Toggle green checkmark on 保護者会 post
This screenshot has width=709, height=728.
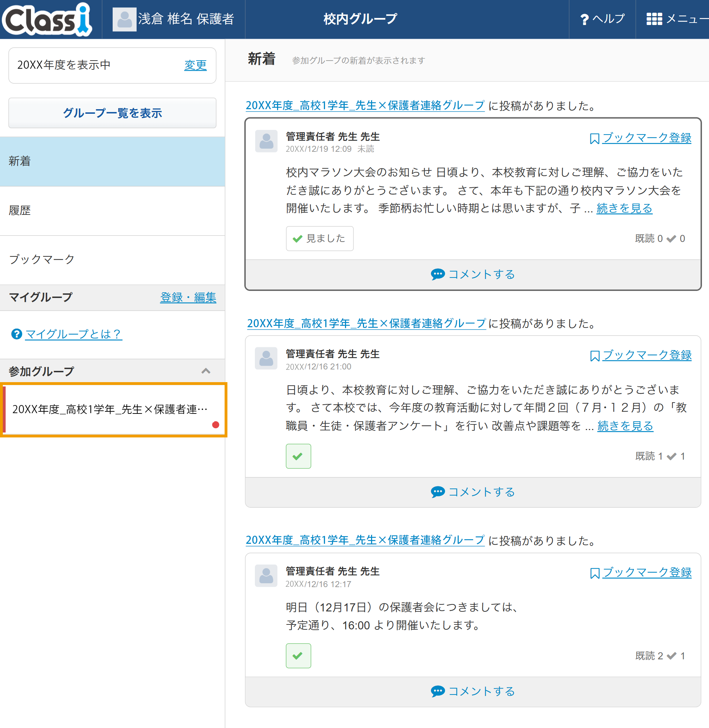tap(298, 656)
